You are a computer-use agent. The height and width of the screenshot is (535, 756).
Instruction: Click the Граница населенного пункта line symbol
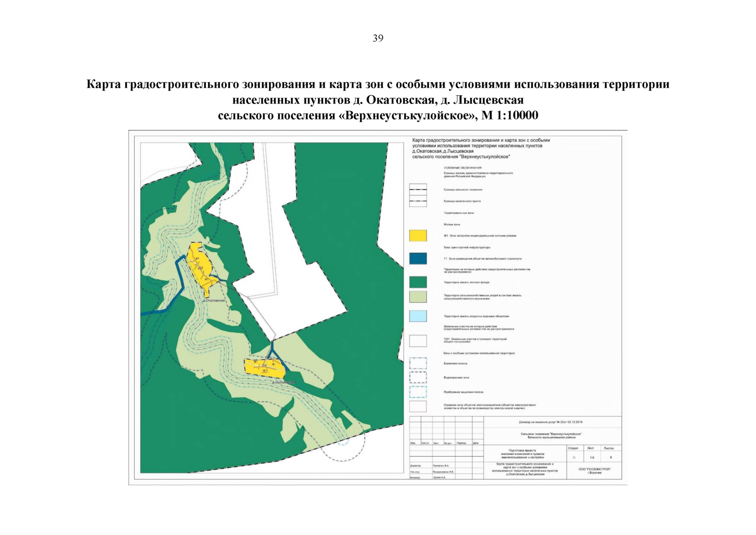tap(417, 201)
